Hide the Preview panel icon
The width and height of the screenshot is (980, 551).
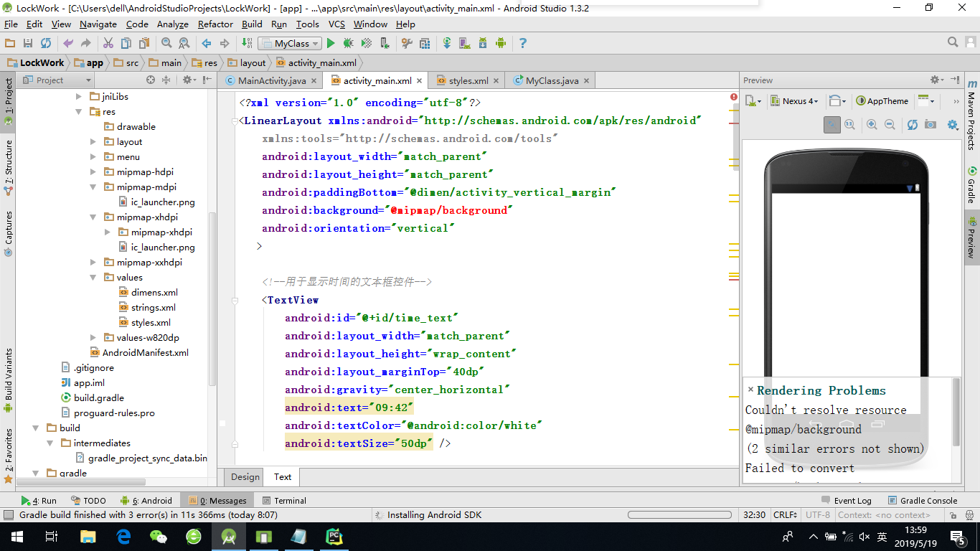955,80
